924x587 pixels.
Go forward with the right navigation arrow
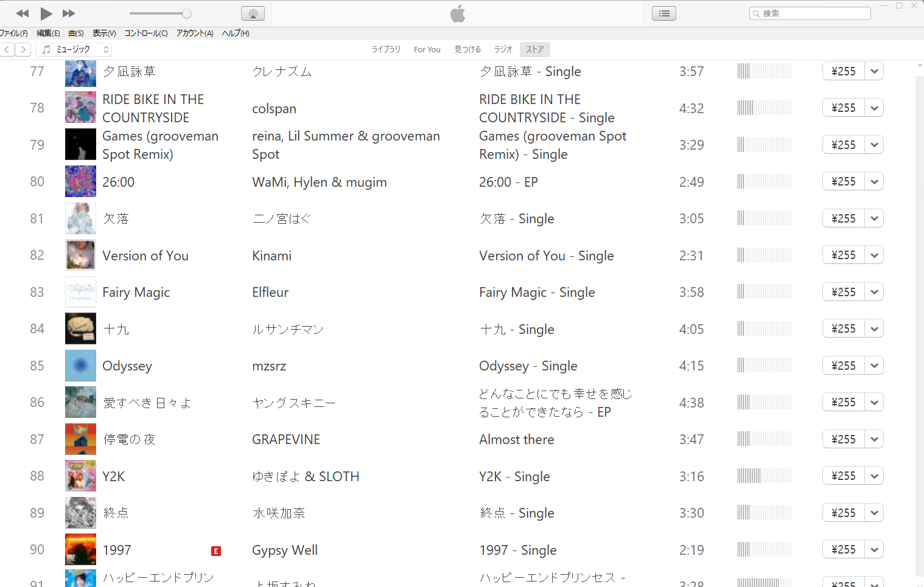(23, 50)
